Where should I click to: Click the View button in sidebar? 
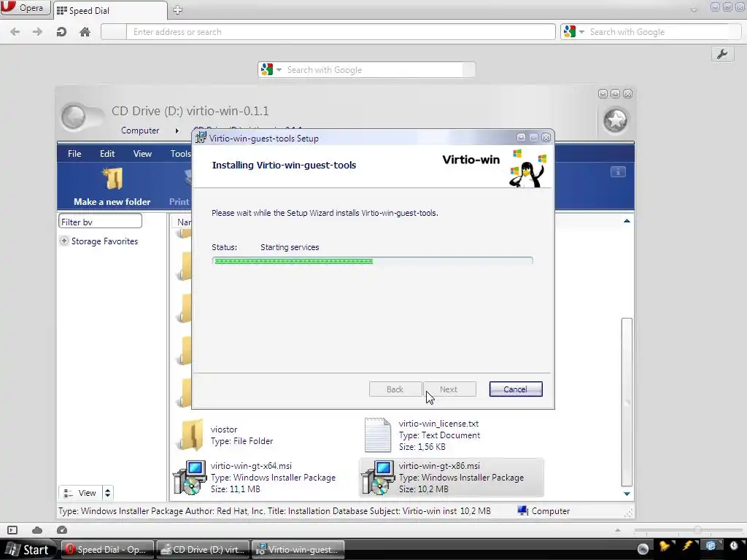pos(80,493)
